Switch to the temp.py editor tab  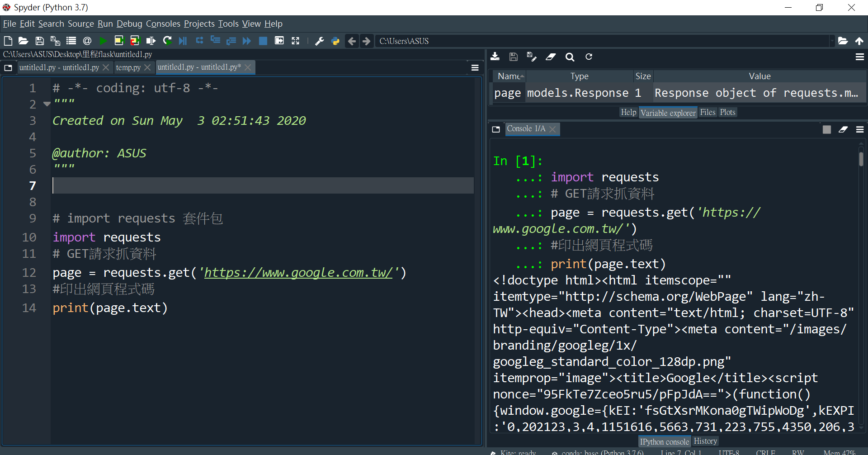(x=128, y=67)
